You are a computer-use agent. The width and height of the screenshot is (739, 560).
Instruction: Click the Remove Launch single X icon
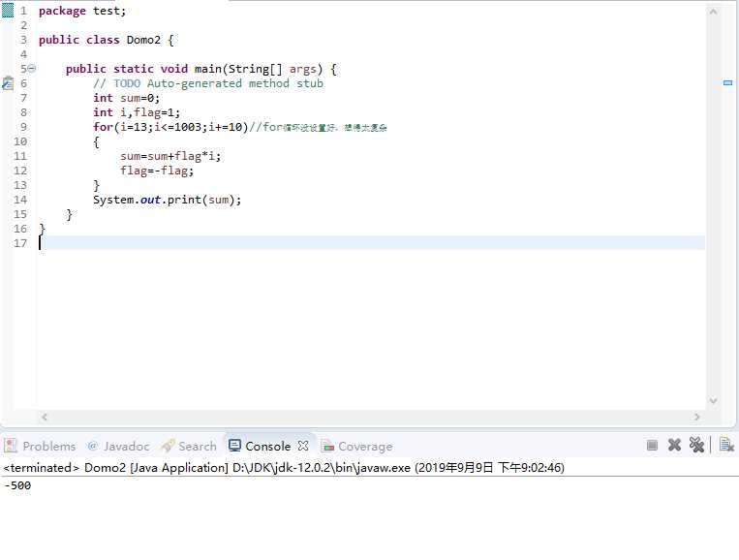pos(674,445)
